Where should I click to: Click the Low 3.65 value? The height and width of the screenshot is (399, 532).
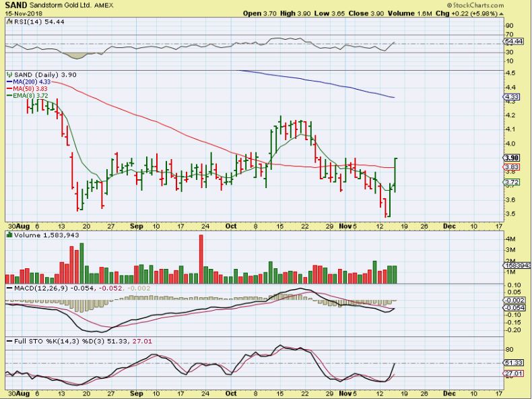(329, 13)
